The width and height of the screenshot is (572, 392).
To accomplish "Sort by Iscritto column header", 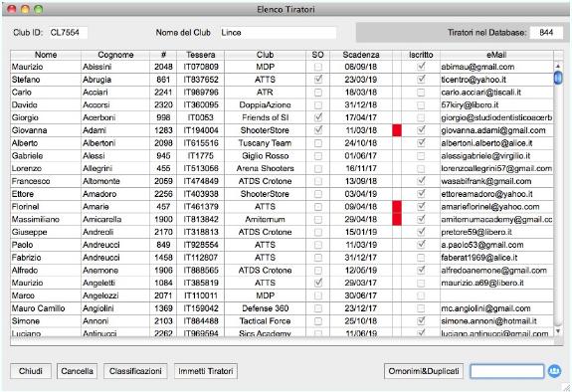I will coord(421,55).
